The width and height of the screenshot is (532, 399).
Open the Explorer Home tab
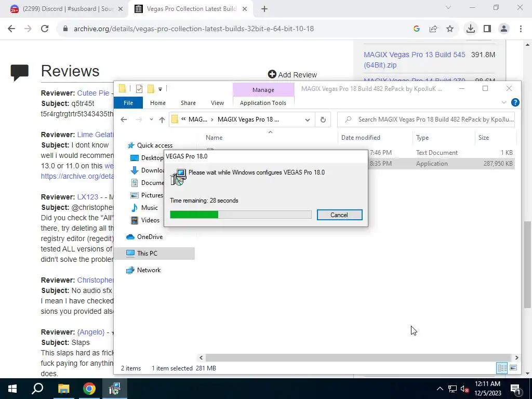tap(158, 103)
